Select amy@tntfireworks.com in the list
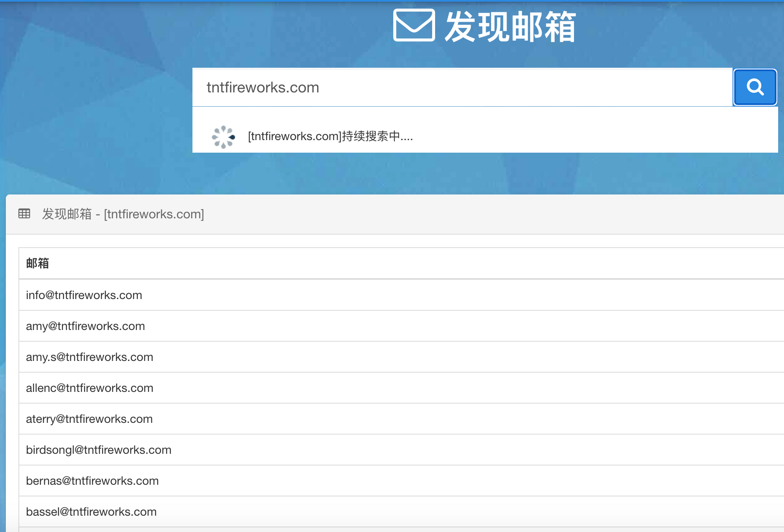This screenshot has width=784, height=532. pyautogui.click(x=85, y=326)
